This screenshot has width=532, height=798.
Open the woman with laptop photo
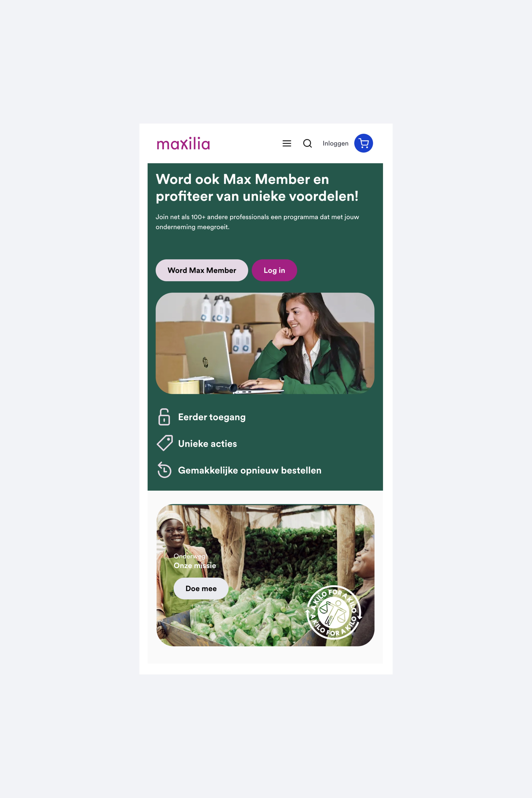(265, 343)
